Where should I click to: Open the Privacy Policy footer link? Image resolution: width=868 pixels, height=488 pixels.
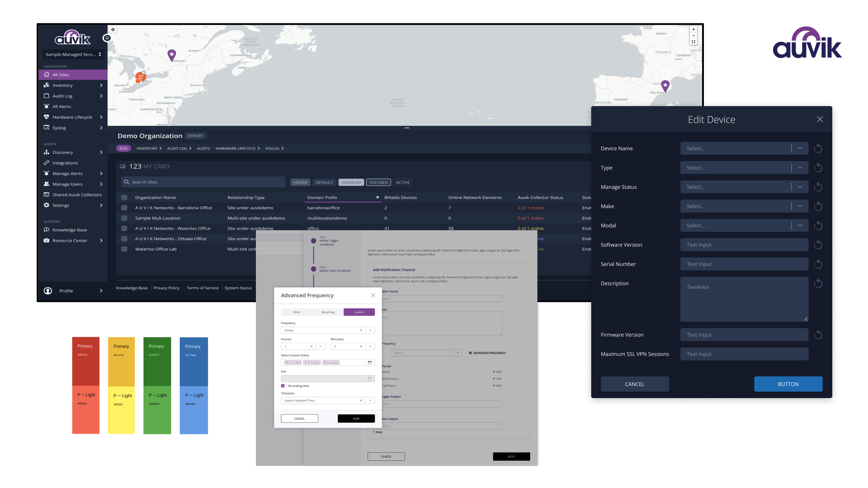coord(166,288)
